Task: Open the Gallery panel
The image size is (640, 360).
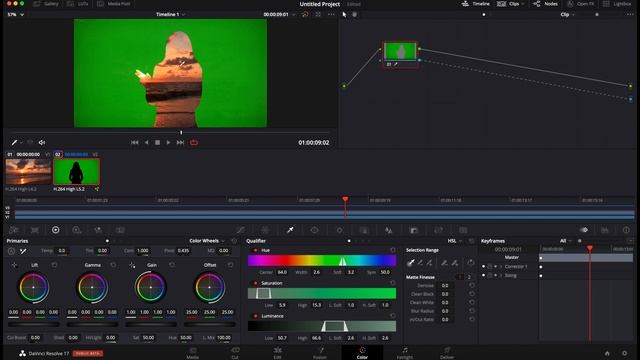Action: click(x=46, y=4)
